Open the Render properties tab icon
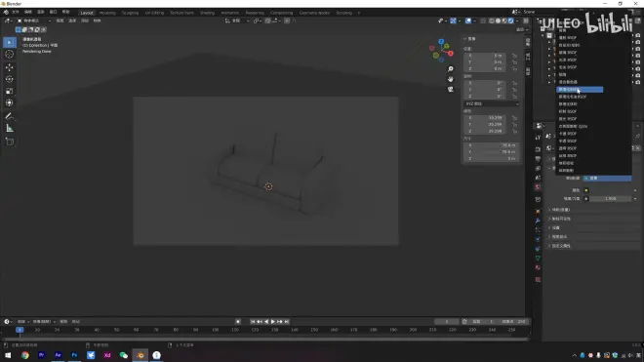 point(538,149)
